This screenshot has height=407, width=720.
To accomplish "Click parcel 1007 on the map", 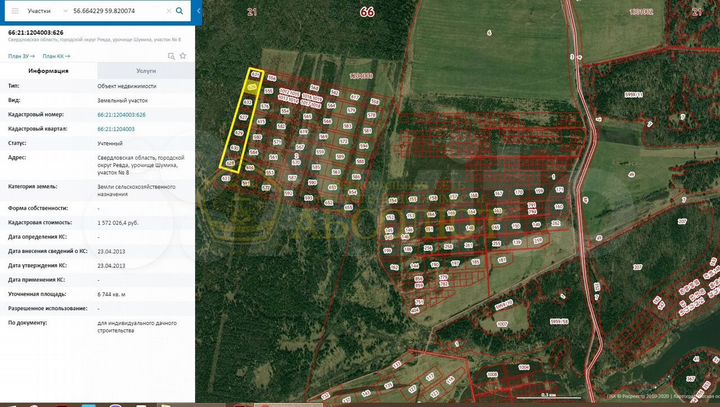I will click(502, 324).
